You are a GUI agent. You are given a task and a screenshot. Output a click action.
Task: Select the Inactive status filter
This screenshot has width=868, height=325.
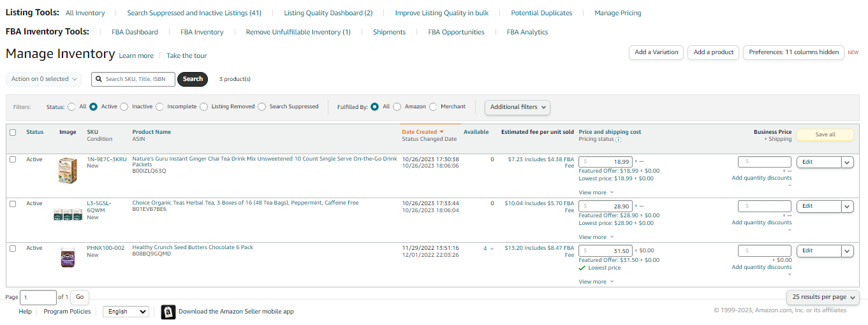[x=124, y=107]
